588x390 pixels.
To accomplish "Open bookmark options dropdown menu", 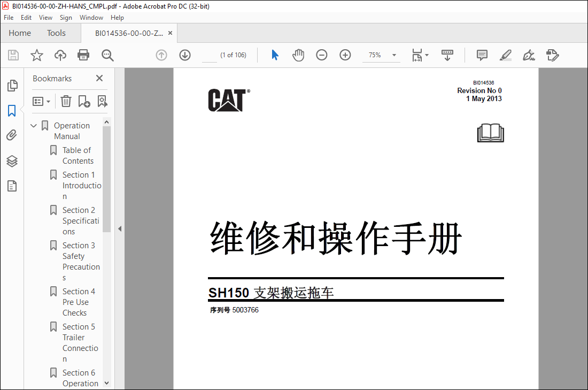I will 41,101.
